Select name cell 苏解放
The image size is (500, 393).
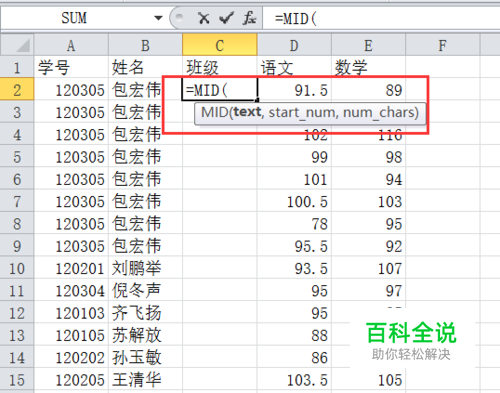point(145,335)
